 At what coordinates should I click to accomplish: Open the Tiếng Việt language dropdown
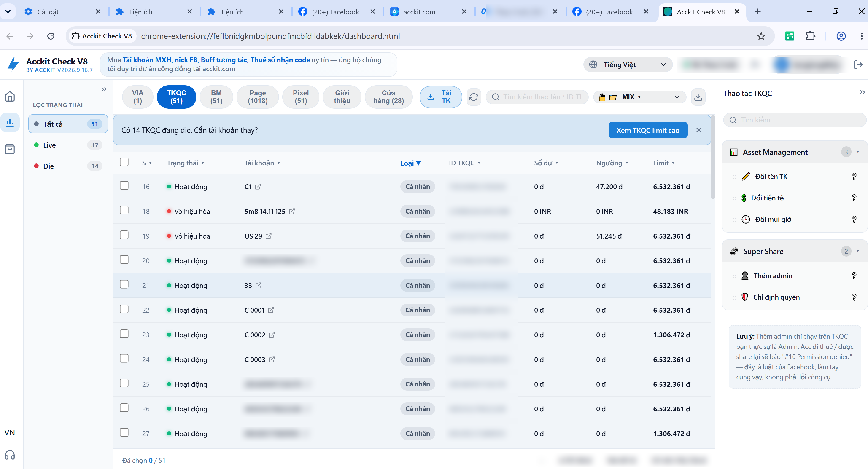tap(628, 65)
